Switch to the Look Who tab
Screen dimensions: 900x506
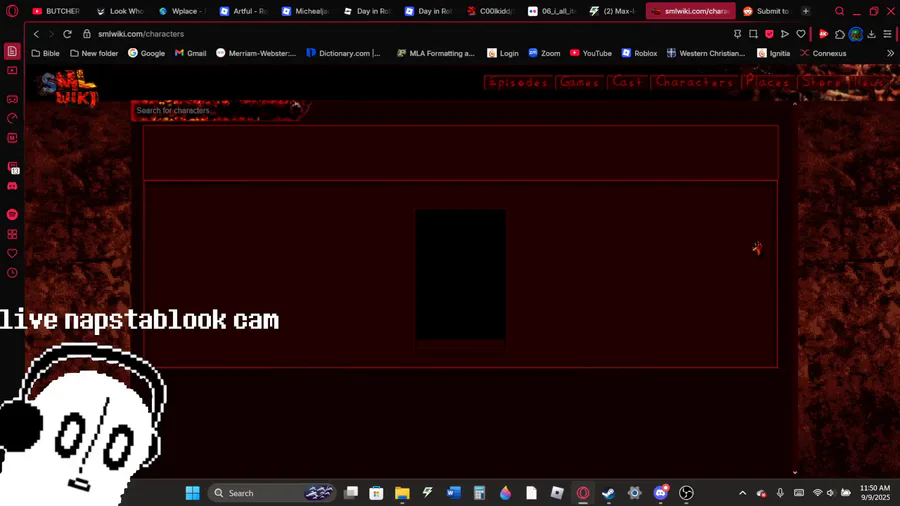120,11
